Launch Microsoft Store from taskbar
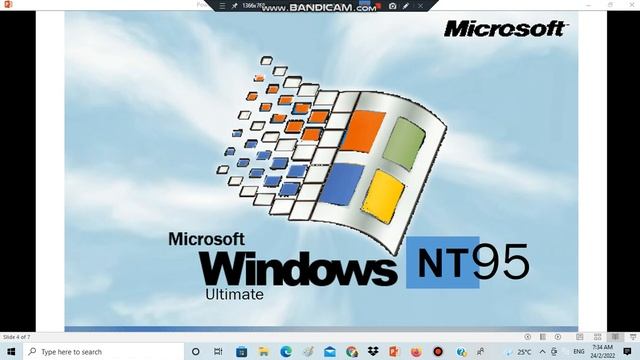 (241, 351)
